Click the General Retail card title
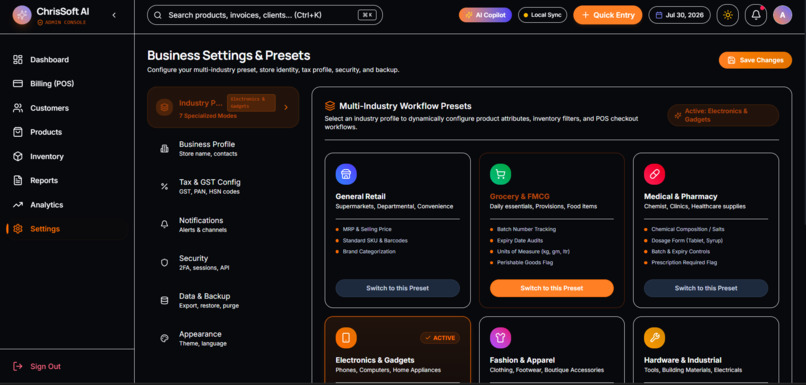Screen dimensions: 806x385 click(x=360, y=196)
